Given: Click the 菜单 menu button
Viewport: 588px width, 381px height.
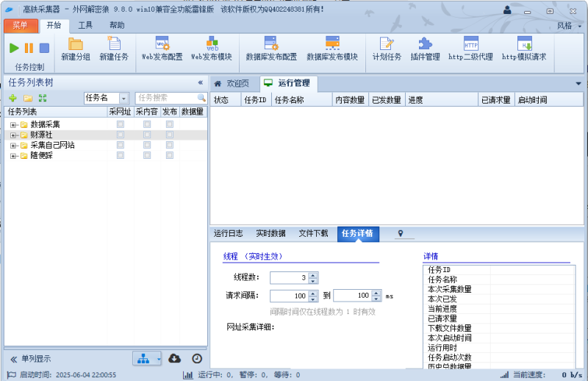Looking at the screenshot, I should (20, 25).
